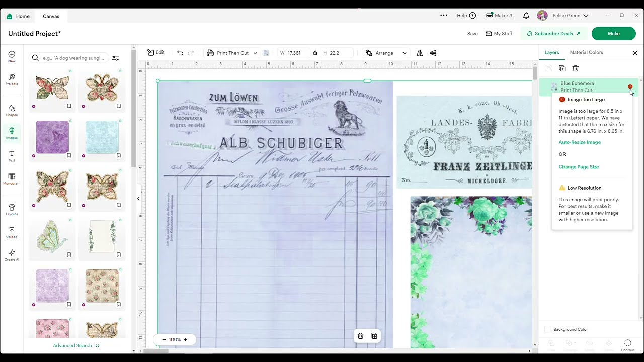
Task: Expand Advanced Search
Action: point(76,346)
